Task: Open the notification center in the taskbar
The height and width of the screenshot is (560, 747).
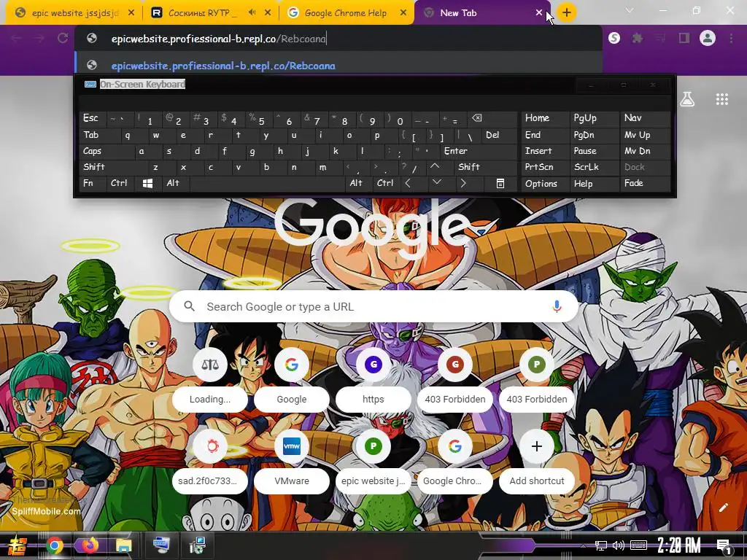Action: pyautogui.click(x=724, y=547)
